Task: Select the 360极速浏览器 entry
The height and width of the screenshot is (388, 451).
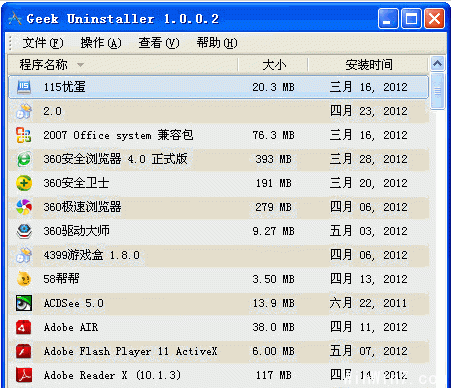Action: (82, 207)
